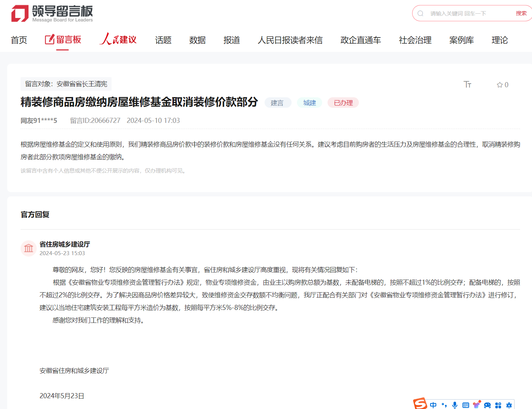Click the 已办理 status tag
This screenshot has height=409, width=532.
343,103
